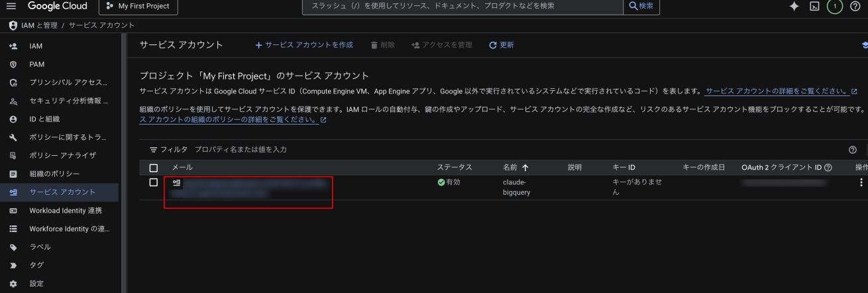Select the claude-bigquery row checkbox
Viewport: 868px width, 293px height.
(154, 182)
